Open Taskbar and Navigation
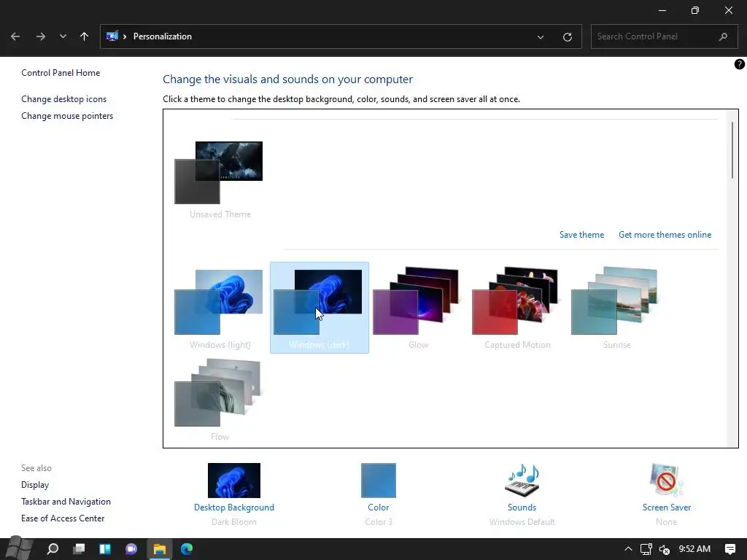Screen dimensions: 747x560 66,502
